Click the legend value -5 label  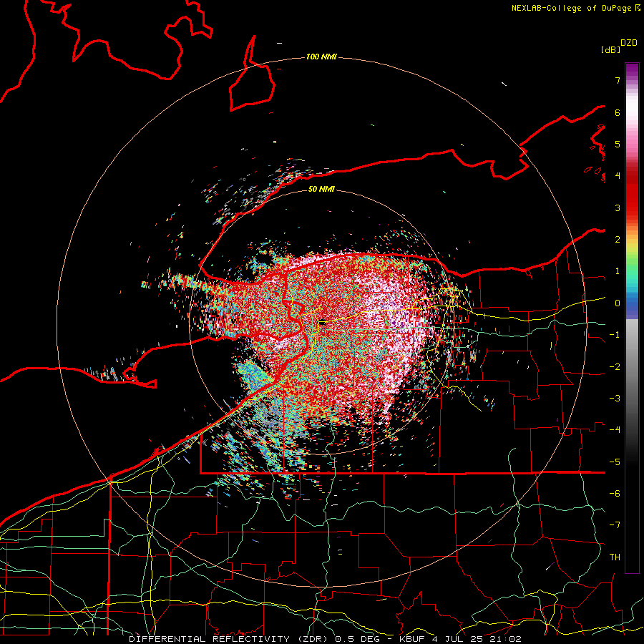click(x=615, y=462)
